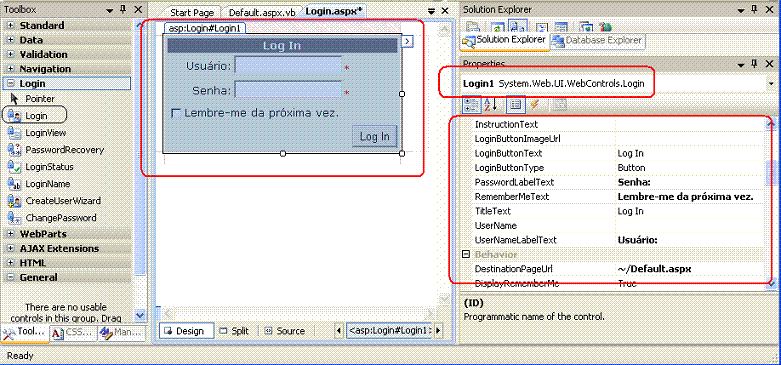Choose the CreateUserWizard control in the Toolbox
The height and width of the screenshot is (365, 781).
pyautogui.click(x=54, y=201)
